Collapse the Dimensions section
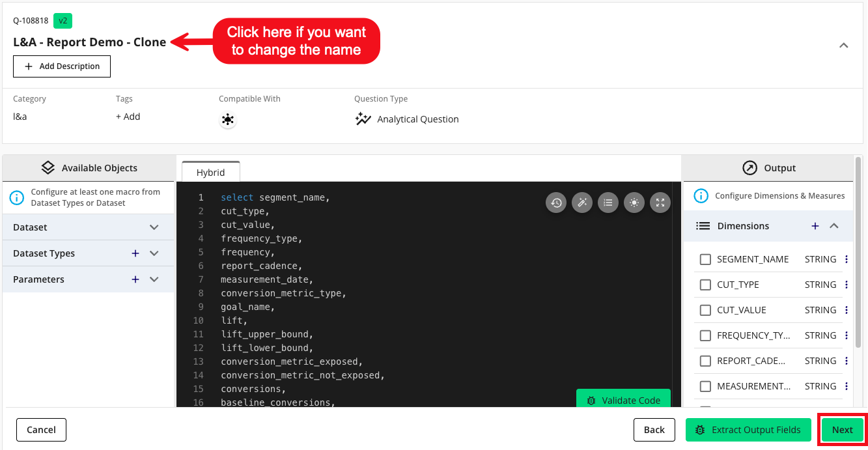This screenshot has width=868, height=450. point(834,226)
